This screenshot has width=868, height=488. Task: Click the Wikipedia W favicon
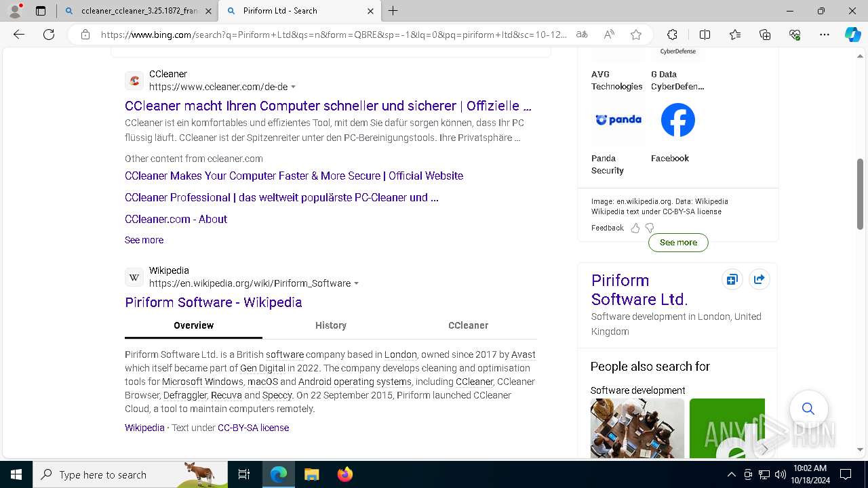pyautogui.click(x=134, y=277)
